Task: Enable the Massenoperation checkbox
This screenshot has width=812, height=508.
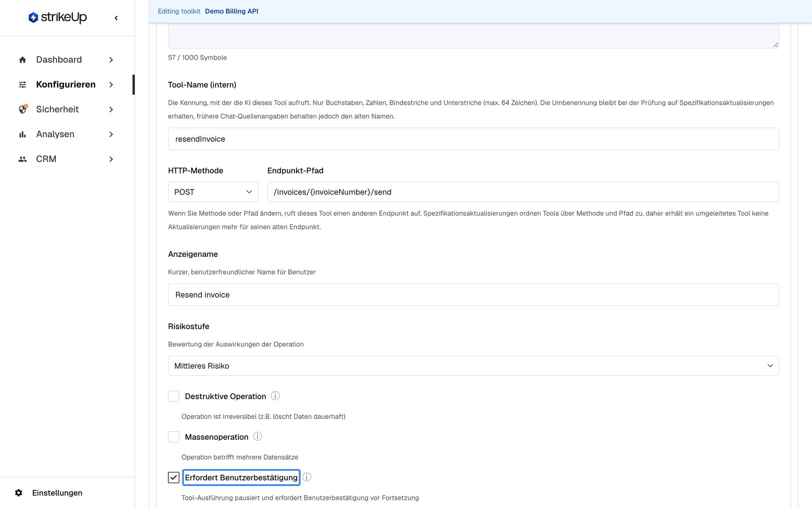Action: coord(174,437)
